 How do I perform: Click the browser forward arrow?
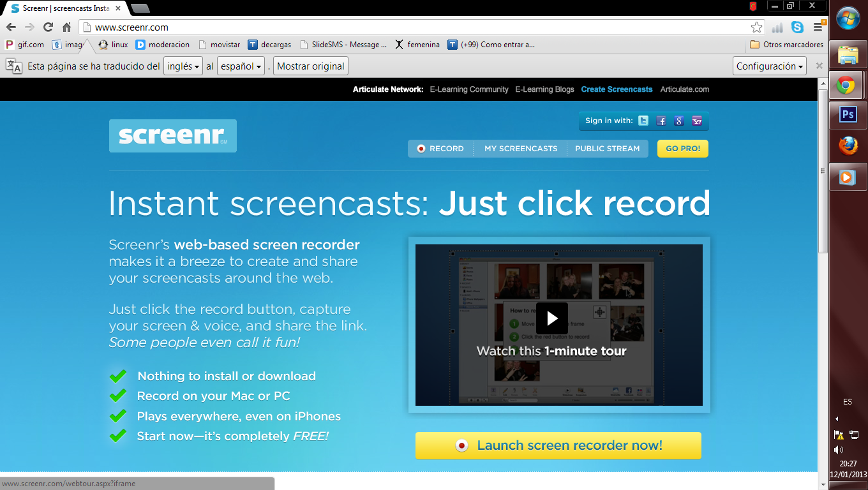tap(29, 27)
